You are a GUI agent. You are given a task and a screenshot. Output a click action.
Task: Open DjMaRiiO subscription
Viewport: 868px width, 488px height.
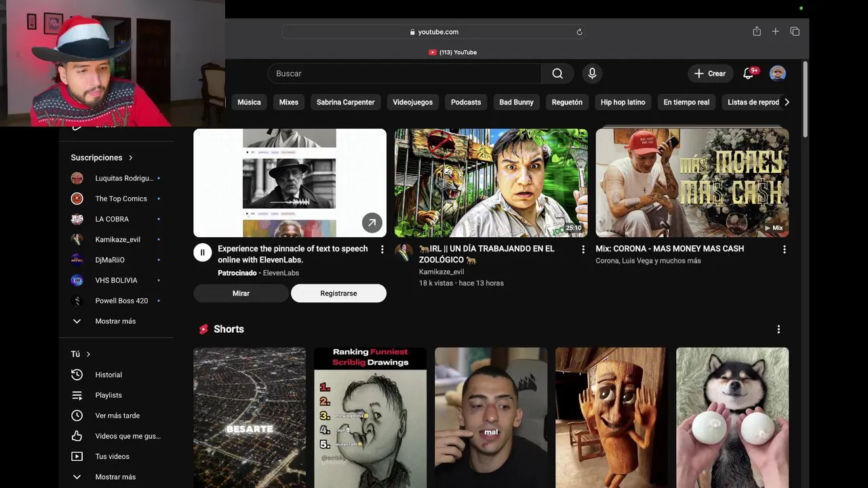(x=116, y=260)
